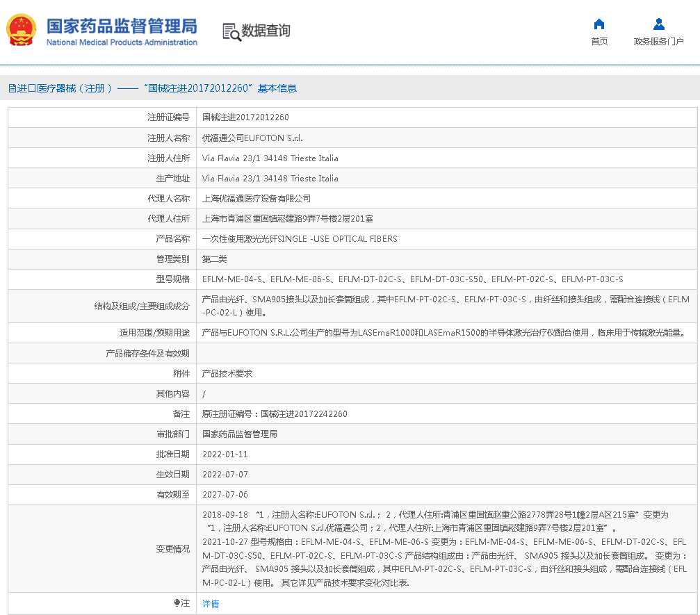Click registration number 国械注进20172012260 value
This screenshot has width=700, height=615.
[x=245, y=118]
